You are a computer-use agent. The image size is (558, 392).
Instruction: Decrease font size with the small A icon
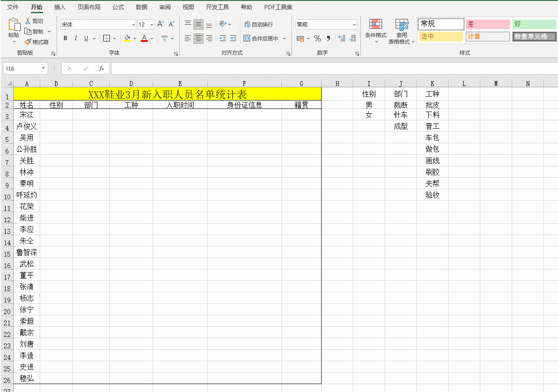click(x=172, y=24)
